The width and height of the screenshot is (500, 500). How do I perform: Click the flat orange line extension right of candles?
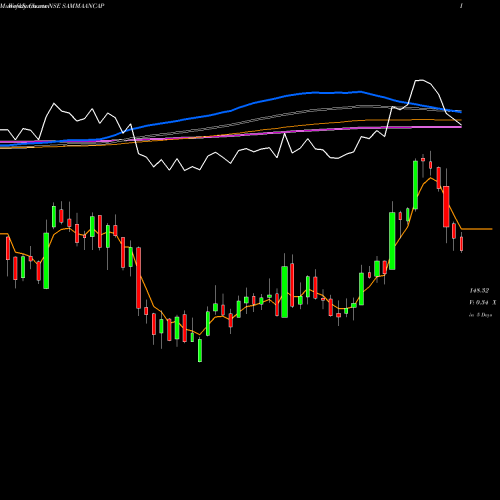pyautogui.click(x=477, y=229)
